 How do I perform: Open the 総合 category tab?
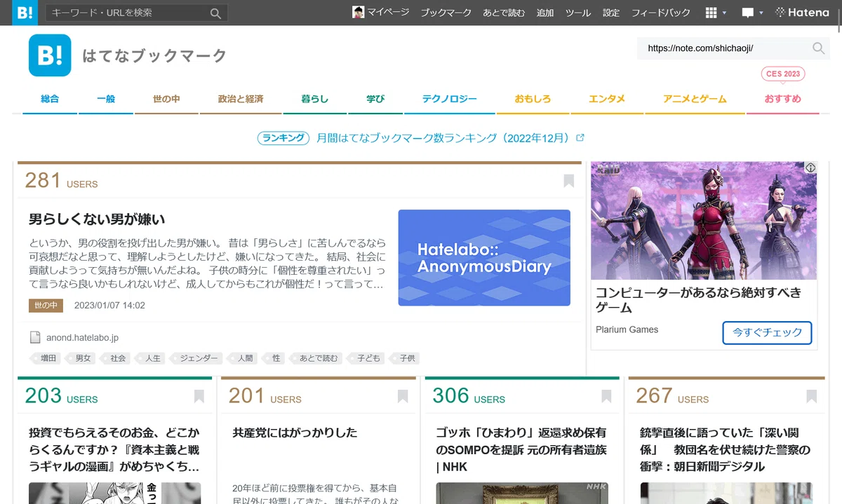point(50,99)
